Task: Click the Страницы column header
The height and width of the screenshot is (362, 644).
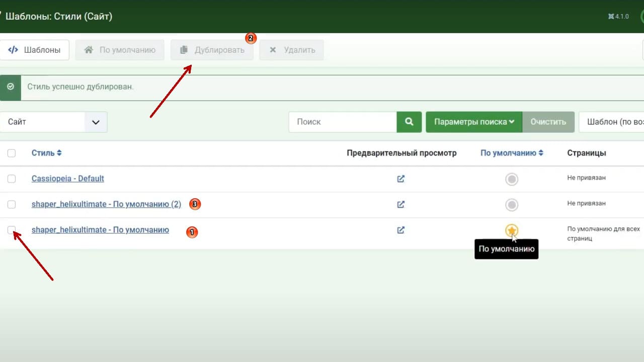Action: click(587, 153)
